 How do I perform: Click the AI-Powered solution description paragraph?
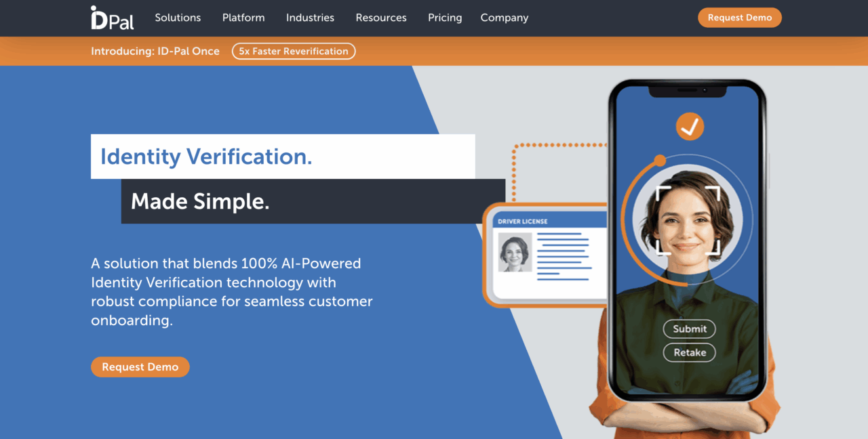[232, 291]
